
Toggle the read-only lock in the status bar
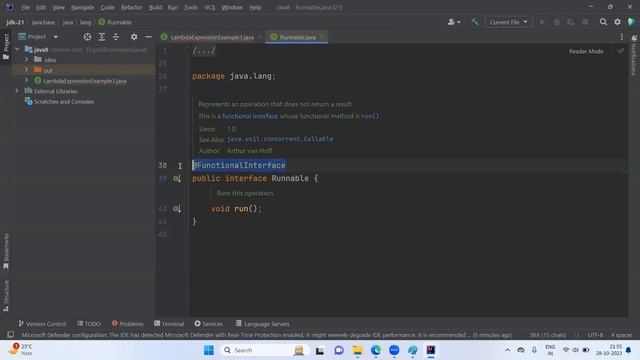pos(576,335)
